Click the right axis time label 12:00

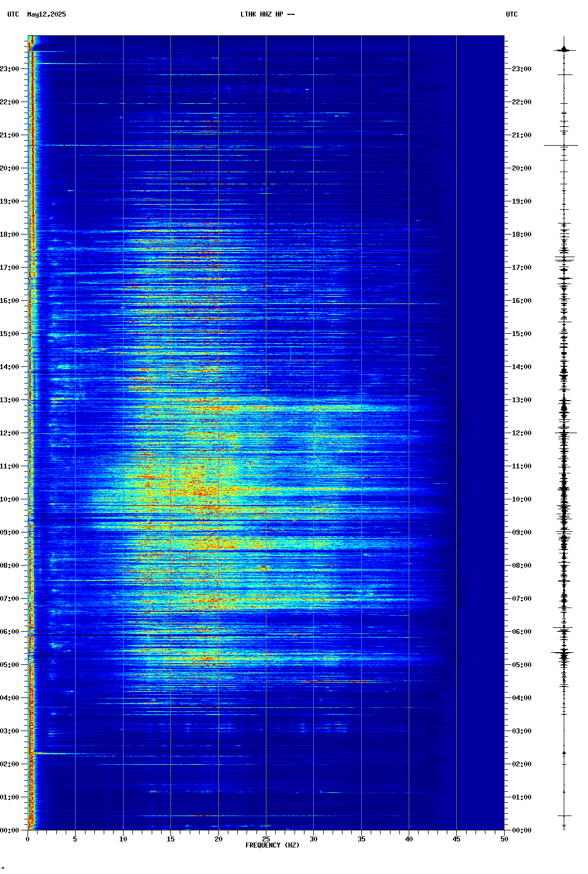click(x=522, y=433)
